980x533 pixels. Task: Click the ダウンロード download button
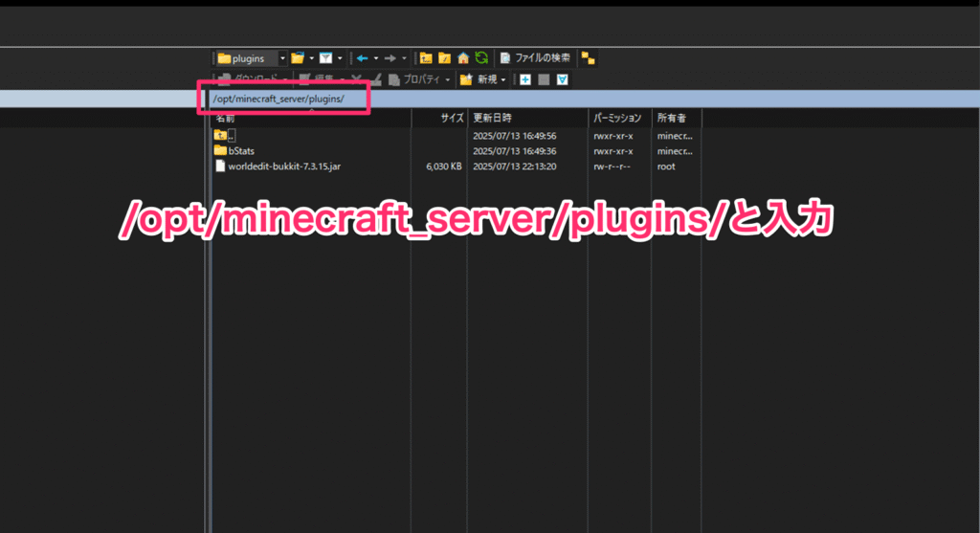[x=250, y=79]
